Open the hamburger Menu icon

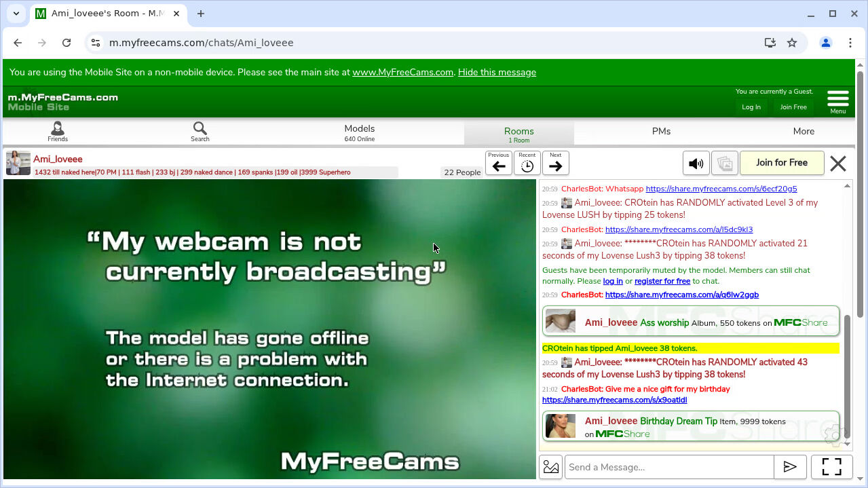pyautogui.click(x=837, y=100)
